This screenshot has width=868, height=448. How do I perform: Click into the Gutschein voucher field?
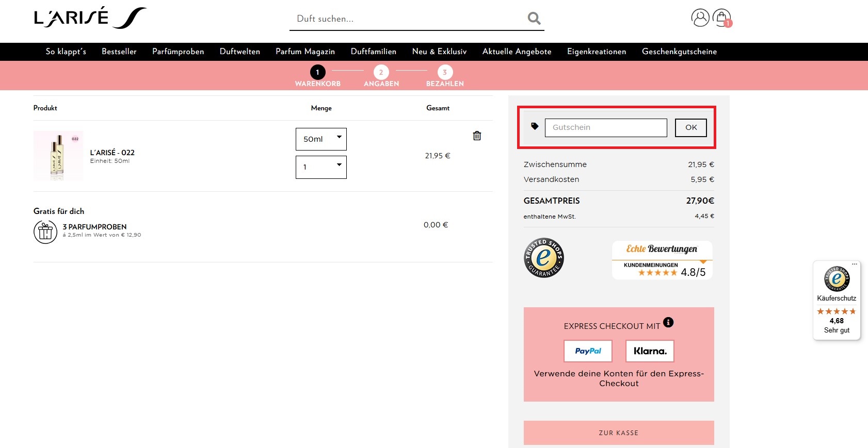click(x=606, y=128)
